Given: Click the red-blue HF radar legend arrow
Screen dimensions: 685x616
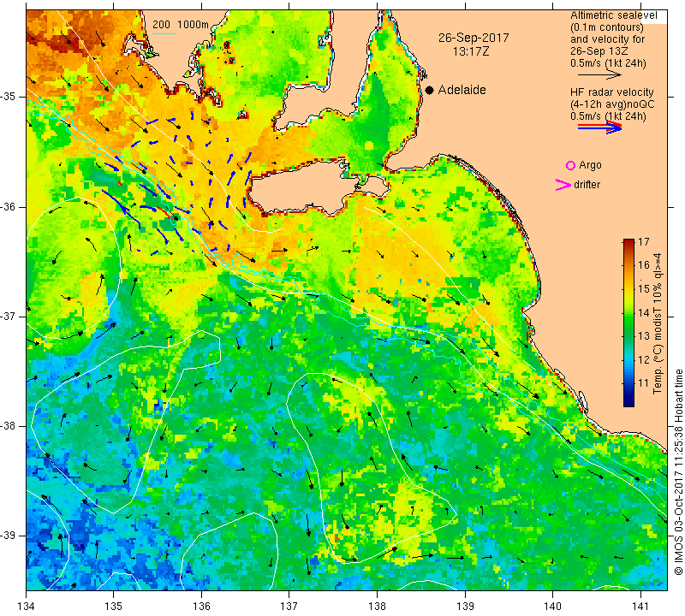Looking at the screenshot, I should coord(599,127).
